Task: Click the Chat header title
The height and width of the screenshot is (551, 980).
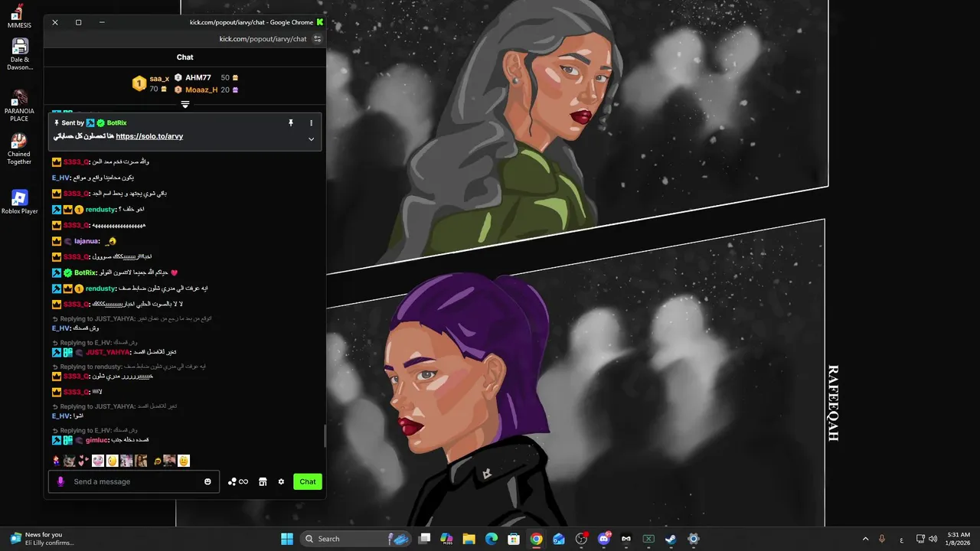Action: [x=185, y=57]
